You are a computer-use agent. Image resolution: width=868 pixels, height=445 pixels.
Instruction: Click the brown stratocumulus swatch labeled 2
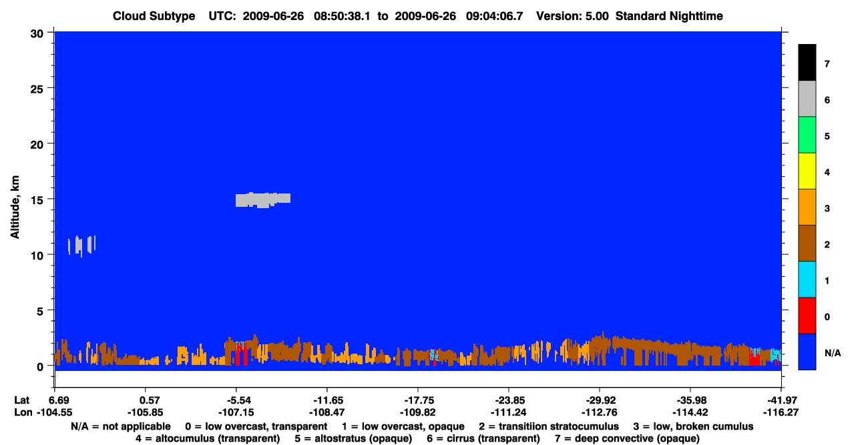pos(807,244)
